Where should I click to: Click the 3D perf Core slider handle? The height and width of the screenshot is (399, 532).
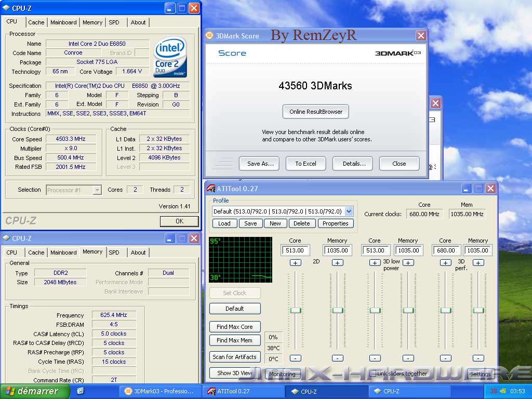445,310
